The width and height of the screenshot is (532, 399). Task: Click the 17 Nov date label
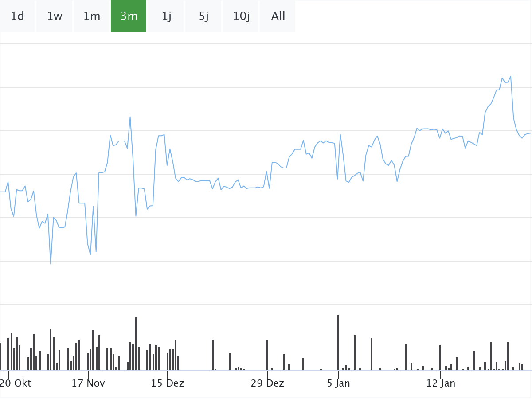click(88, 383)
